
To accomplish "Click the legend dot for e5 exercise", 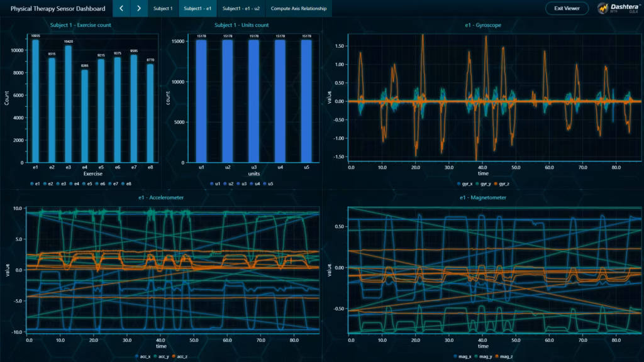I will 84,184.
